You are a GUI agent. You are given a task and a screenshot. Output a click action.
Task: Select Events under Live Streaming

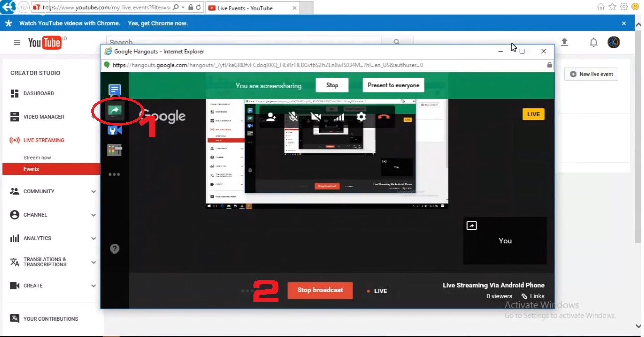coord(31,169)
